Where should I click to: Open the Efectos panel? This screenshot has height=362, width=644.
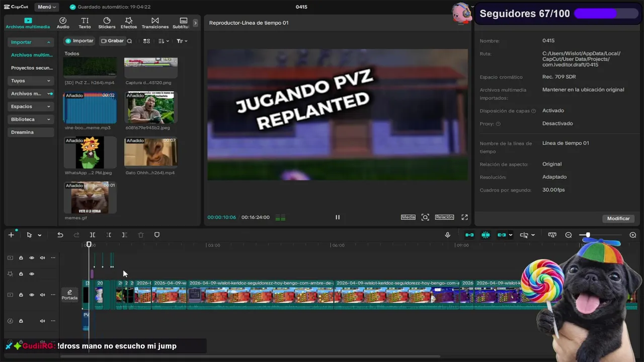point(129,23)
